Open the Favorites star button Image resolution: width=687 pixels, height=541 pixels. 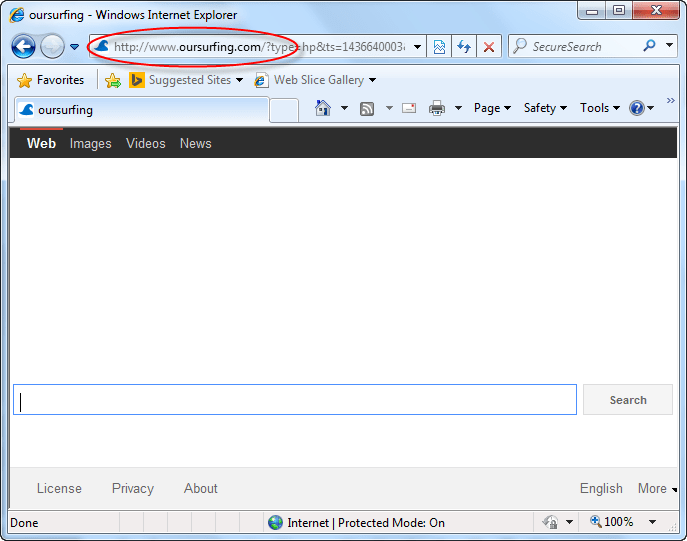pos(50,80)
